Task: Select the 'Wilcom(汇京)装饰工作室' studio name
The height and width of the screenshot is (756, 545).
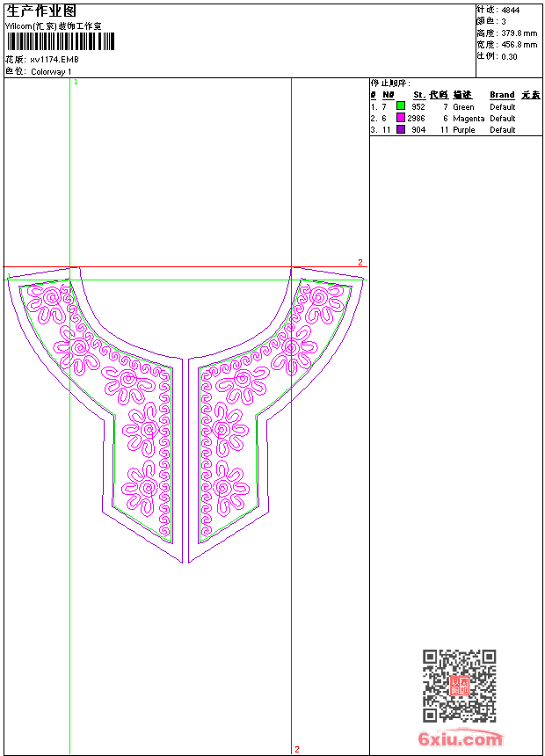Action: [54, 26]
